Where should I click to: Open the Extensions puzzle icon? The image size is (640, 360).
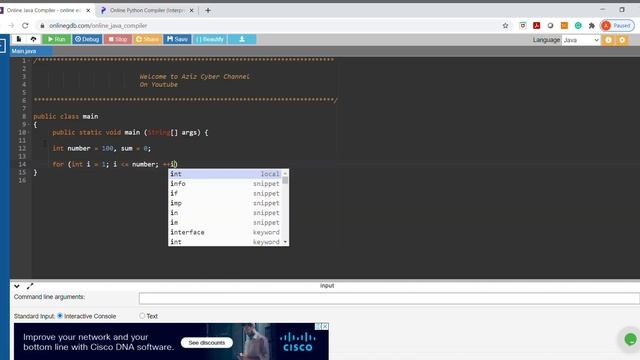click(x=592, y=26)
